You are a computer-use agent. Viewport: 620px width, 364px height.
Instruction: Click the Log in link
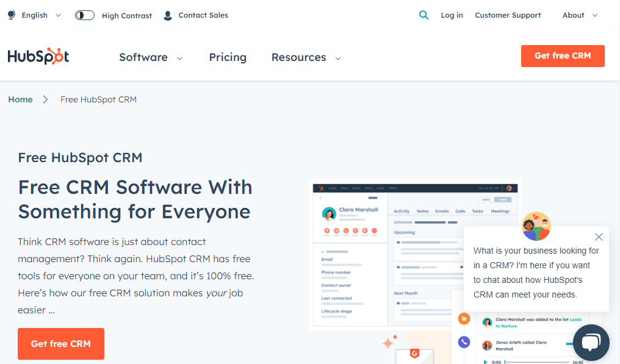(452, 15)
